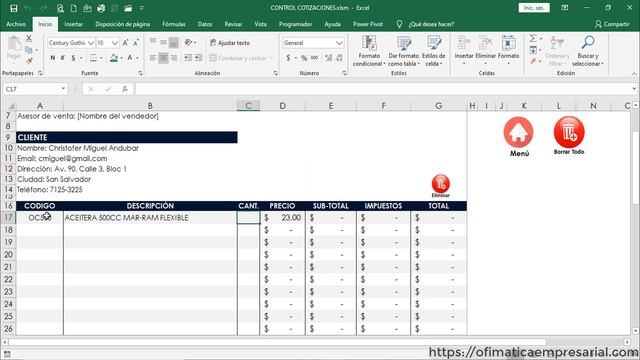Image resolution: width=640 pixels, height=360 pixels.
Task: Apply font color with the A icon
Action: pyautogui.click(x=130, y=58)
